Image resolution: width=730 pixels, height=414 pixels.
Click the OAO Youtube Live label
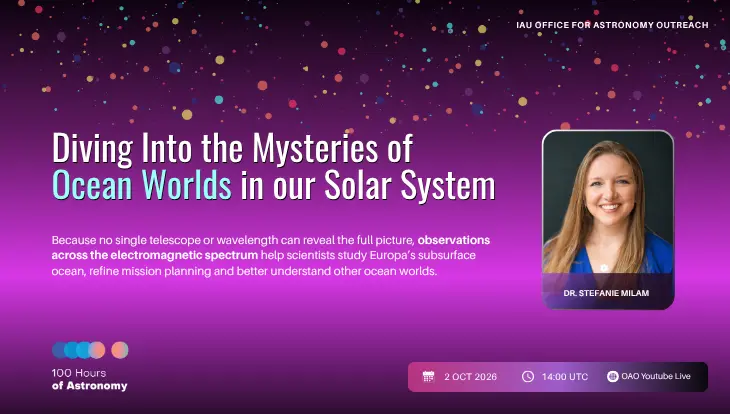pyautogui.click(x=656, y=376)
